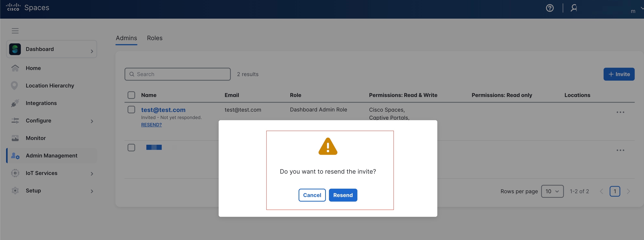Check the test@test.com row checkbox
Viewport: 644px width, 240px height.
(x=131, y=110)
